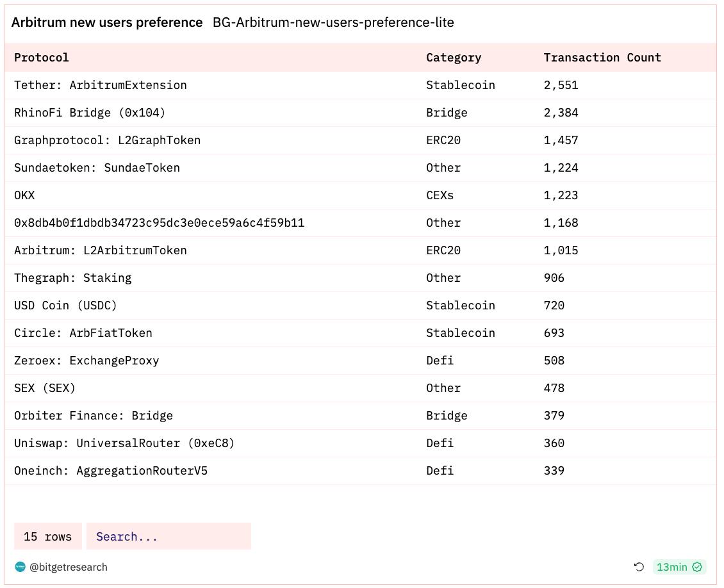
Task: Click Bridge category in RhinoFi row
Action: pos(447,113)
